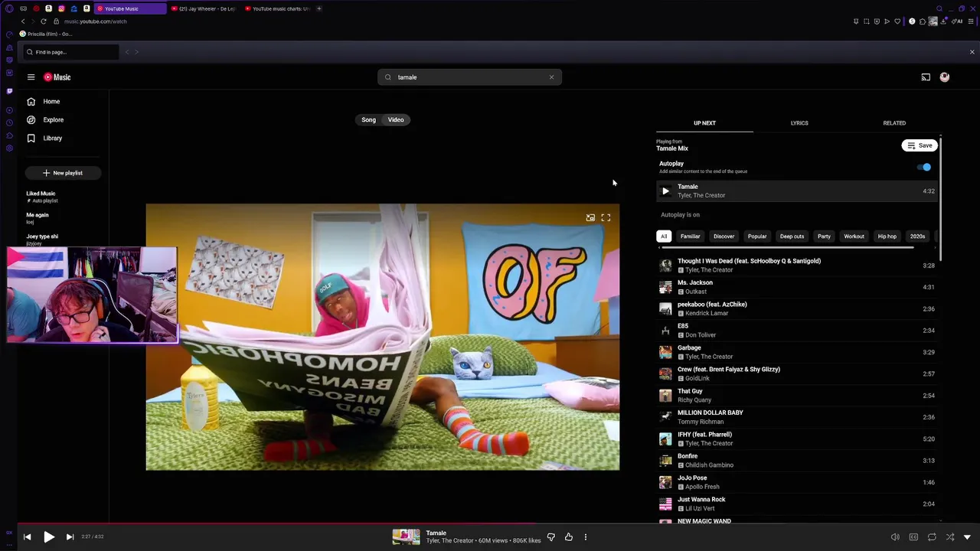Switch to Video mode

click(396, 119)
